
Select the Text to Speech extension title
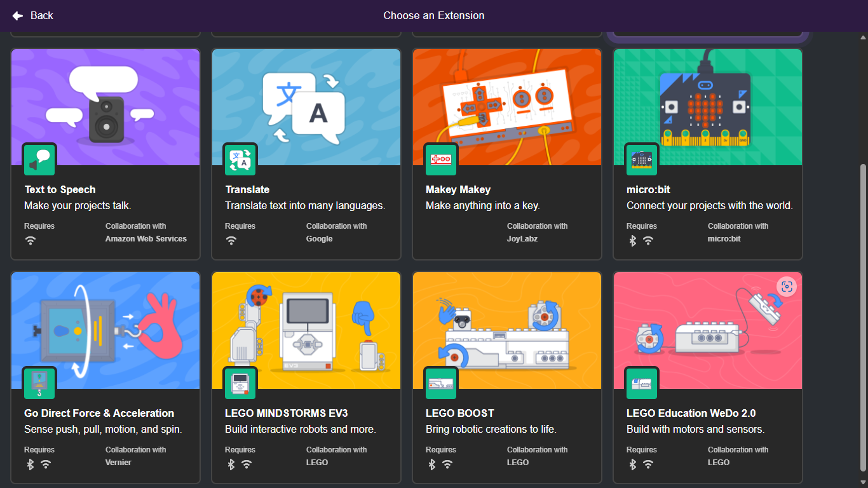[x=60, y=189]
